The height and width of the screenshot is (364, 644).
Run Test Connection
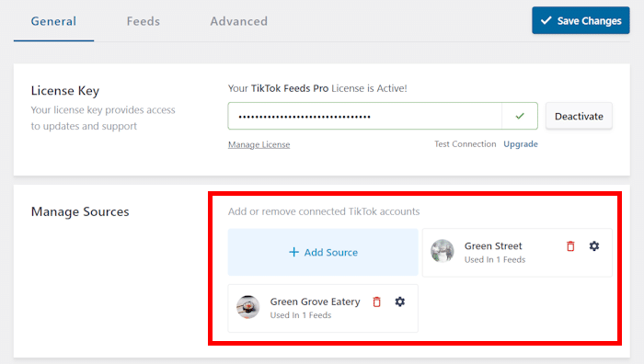466,144
